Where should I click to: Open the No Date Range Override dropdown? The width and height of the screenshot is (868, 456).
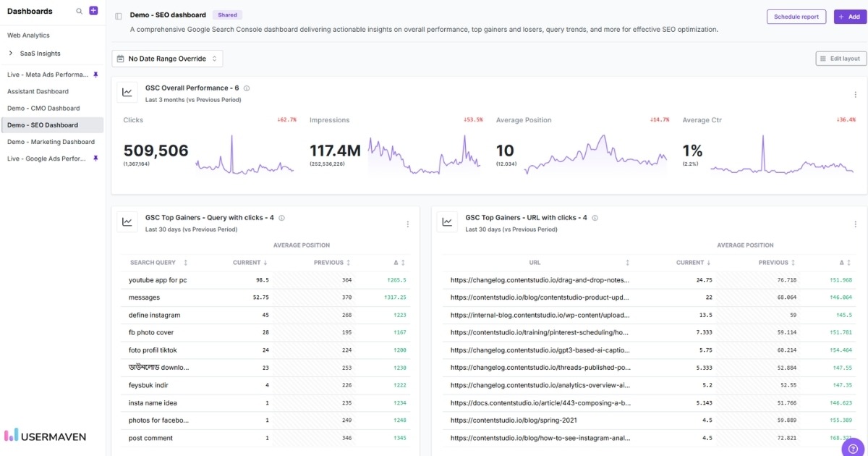click(168, 58)
